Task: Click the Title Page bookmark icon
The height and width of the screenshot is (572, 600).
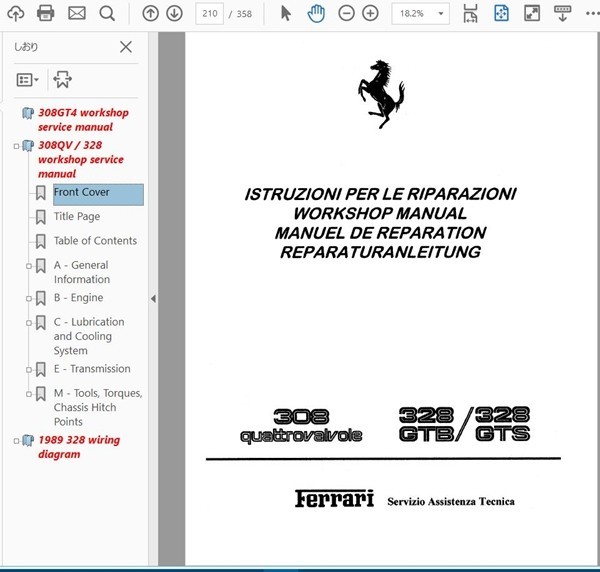Action: [x=41, y=217]
